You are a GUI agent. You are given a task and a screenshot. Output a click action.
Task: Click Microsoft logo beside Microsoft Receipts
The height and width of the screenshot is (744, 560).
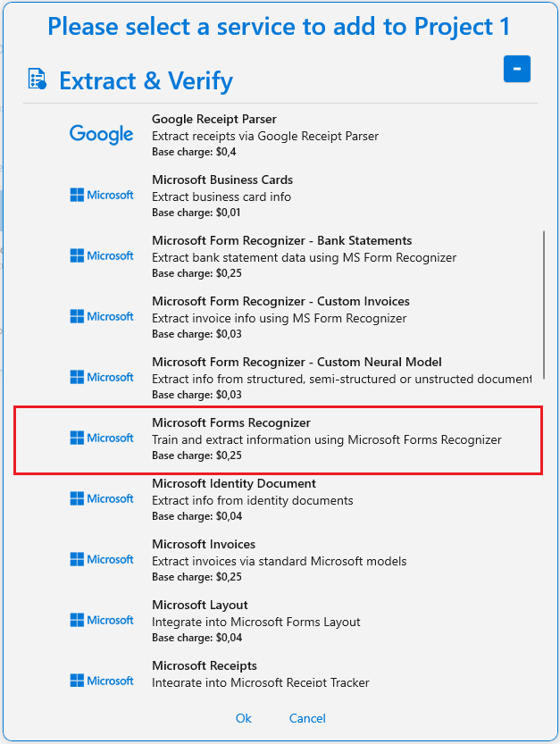tap(102, 681)
